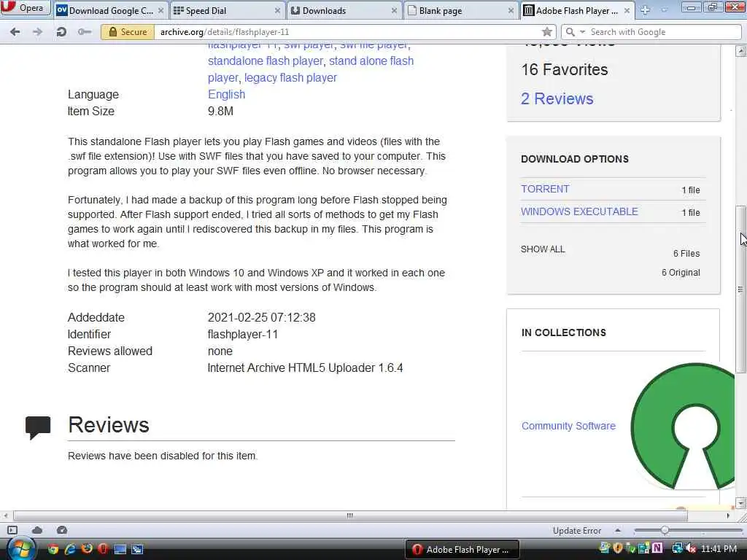Close the Adobe Flash Player tab
The image size is (747, 560).
[627, 10]
